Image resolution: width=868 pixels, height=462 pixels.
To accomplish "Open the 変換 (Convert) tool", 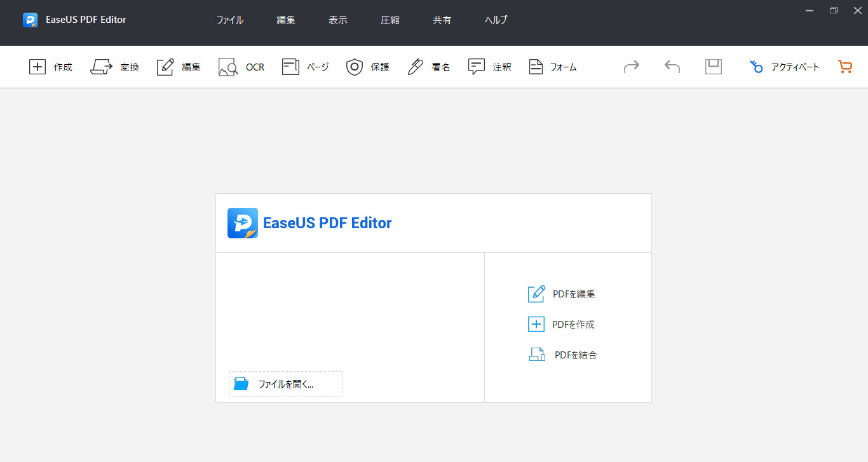I will pyautogui.click(x=114, y=67).
